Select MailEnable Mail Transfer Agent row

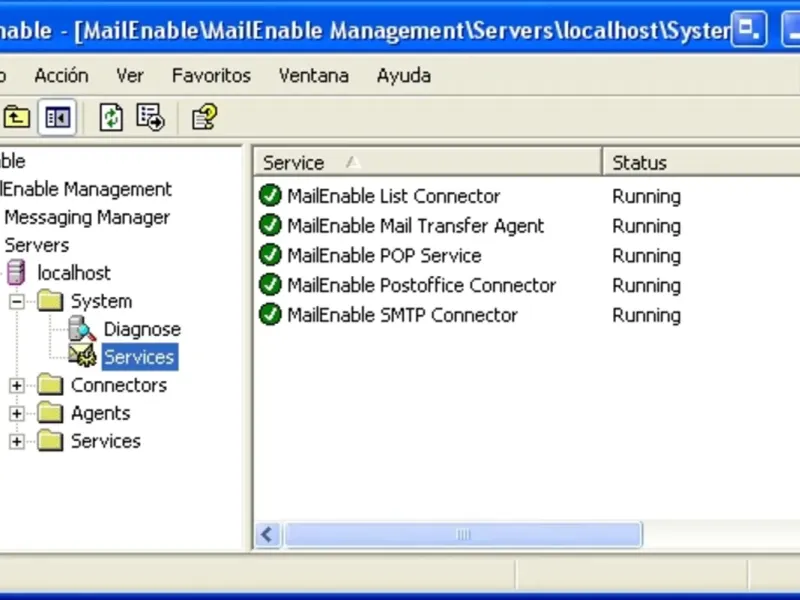point(415,226)
